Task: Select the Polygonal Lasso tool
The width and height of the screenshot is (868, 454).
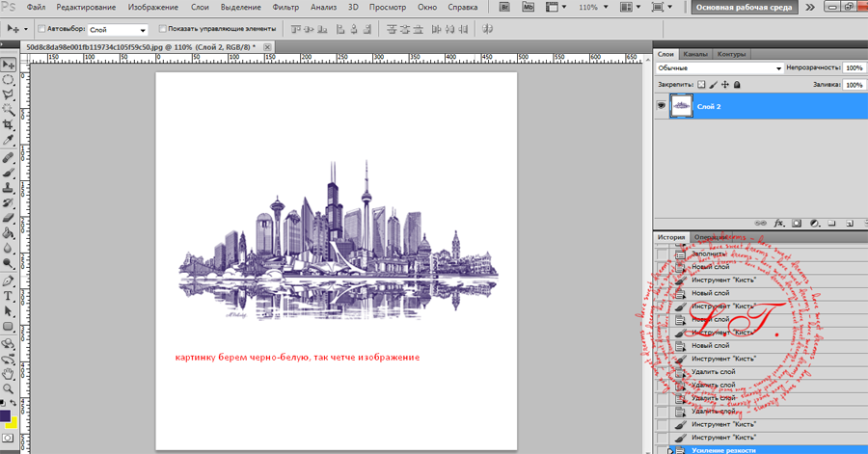Action: tap(8, 95)
